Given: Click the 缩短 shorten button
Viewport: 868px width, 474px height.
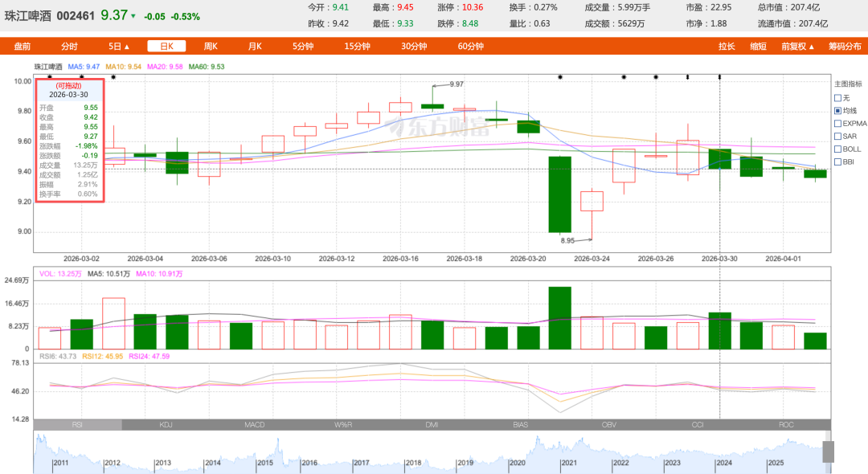Looking at the screenshot, I should coord(759,47).
